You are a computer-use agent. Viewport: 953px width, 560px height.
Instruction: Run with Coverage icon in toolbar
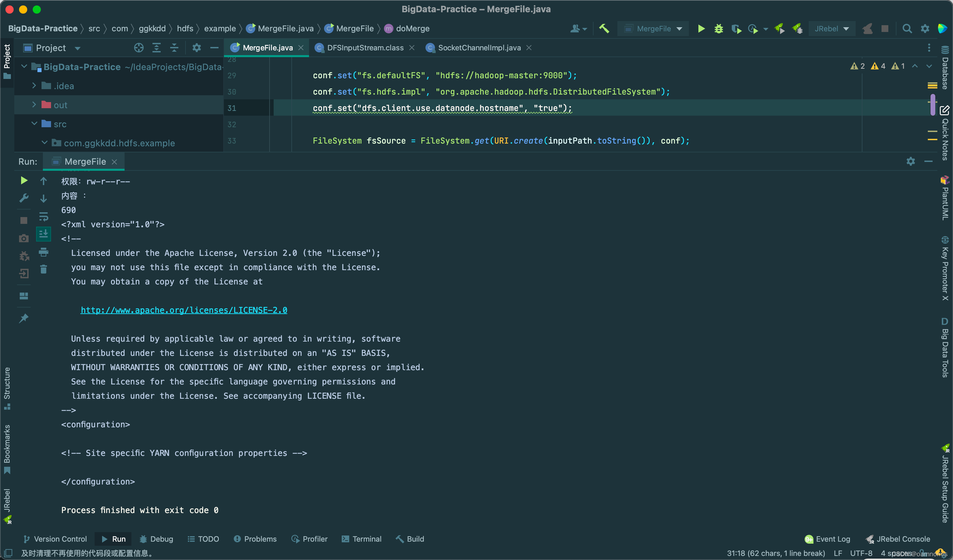click(736, 29)
